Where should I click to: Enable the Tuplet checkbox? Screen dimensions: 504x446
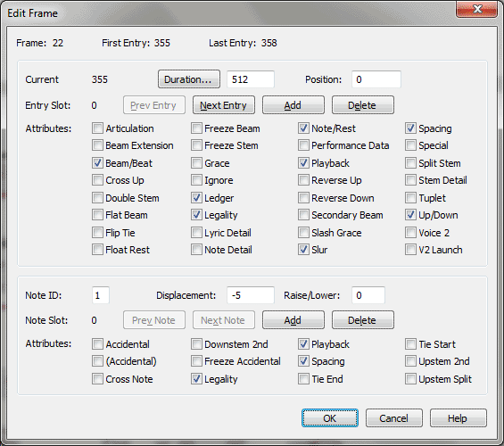[x=410, y=198]
